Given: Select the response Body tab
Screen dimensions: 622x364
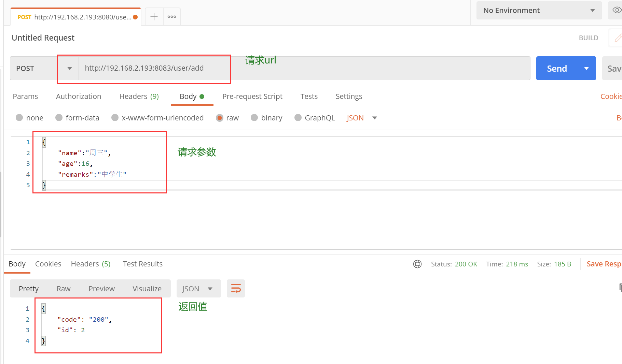Looking at the screenshot, I should click(x=17, y=264).
